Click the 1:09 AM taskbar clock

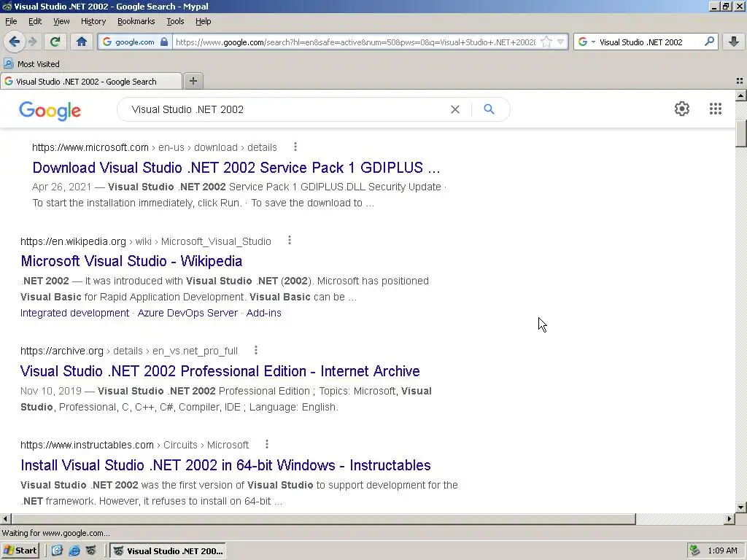(x=723, y=551)
